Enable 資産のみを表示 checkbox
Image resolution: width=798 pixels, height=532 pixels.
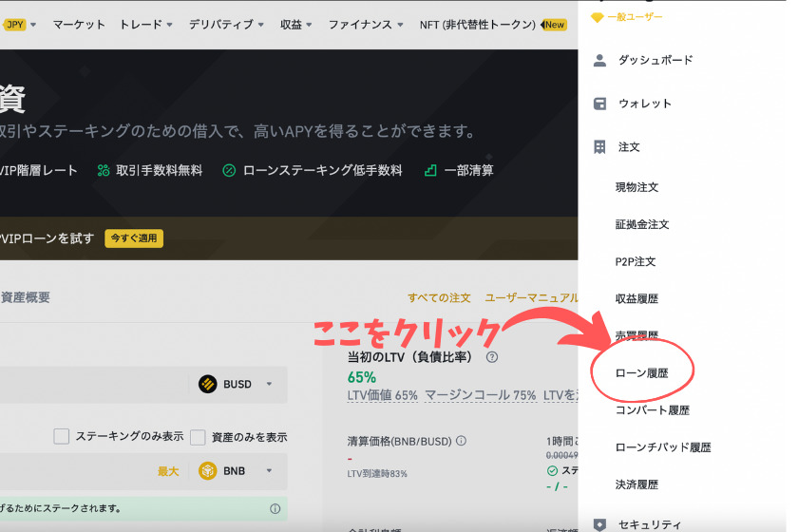[198, 437]
